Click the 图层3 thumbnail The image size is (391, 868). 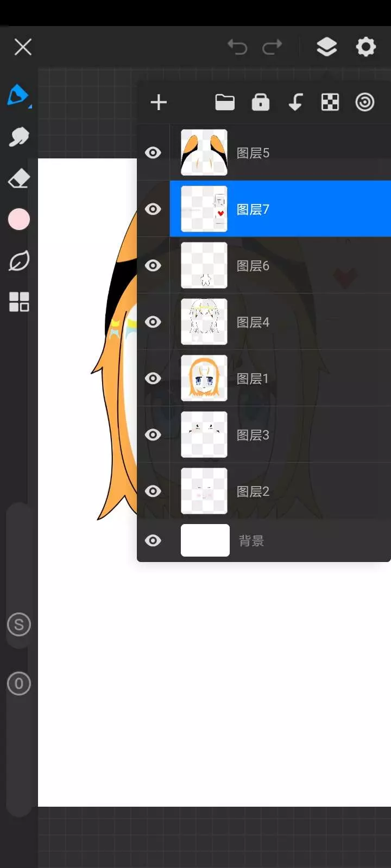204,435
